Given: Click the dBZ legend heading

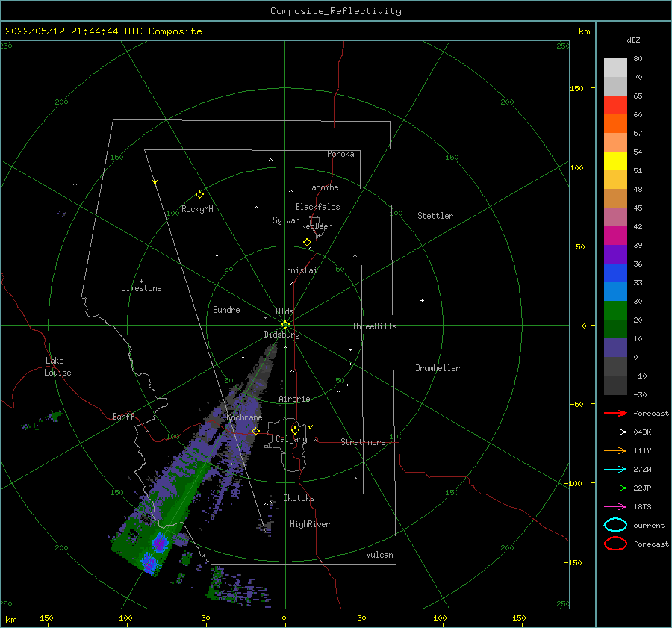Looking at the screenshot, I should [x=633, y=40].
